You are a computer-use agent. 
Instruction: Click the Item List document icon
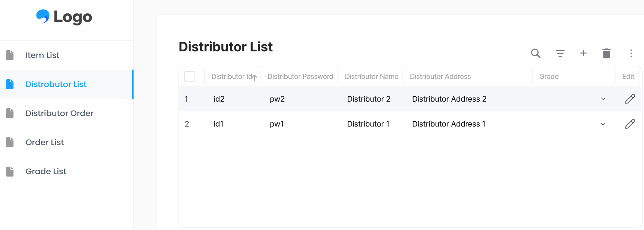(10, 55)
